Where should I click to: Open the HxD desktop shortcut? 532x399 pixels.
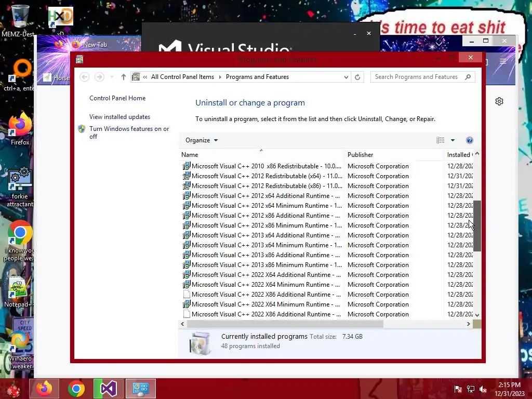point(60,20)
